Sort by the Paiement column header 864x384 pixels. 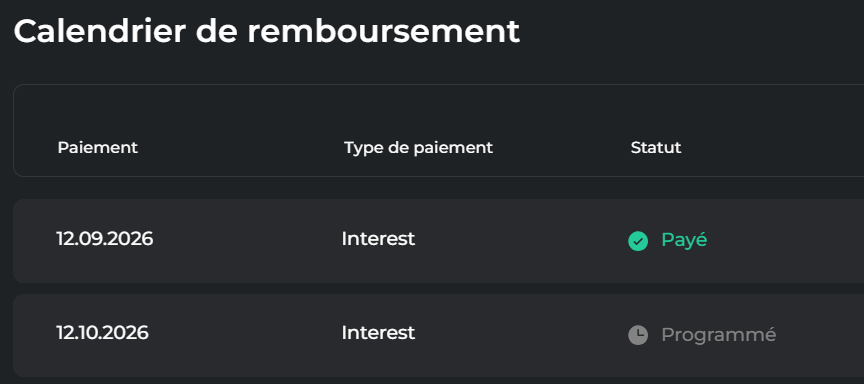tap(98, 148)
